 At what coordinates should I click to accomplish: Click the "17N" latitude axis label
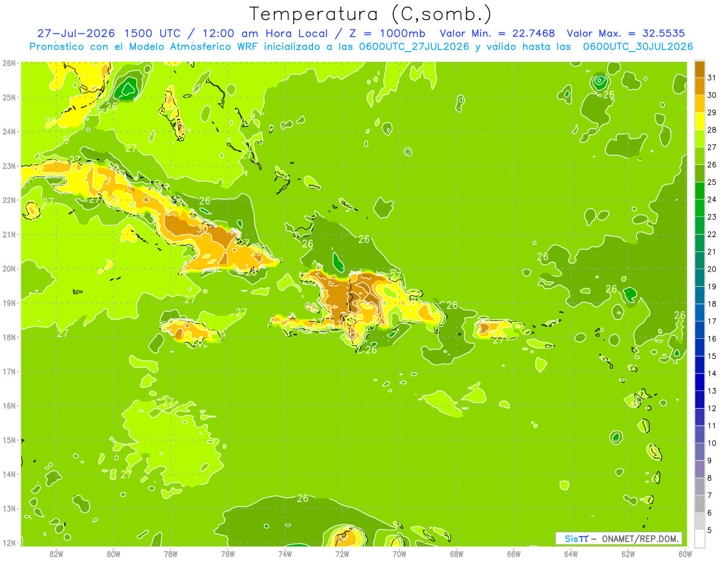[9, 371]
